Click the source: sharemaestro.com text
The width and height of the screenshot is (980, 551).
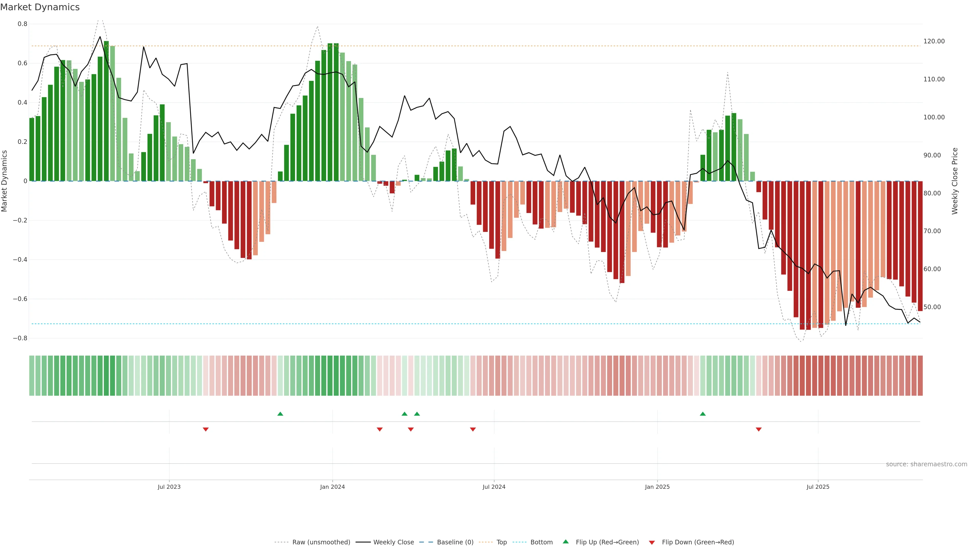click(x=926, y=464)
